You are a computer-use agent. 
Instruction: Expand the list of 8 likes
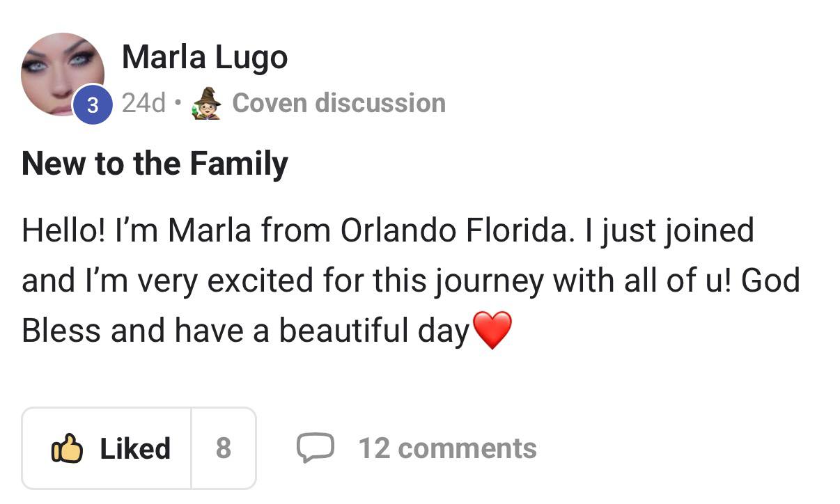coord(223,449)
